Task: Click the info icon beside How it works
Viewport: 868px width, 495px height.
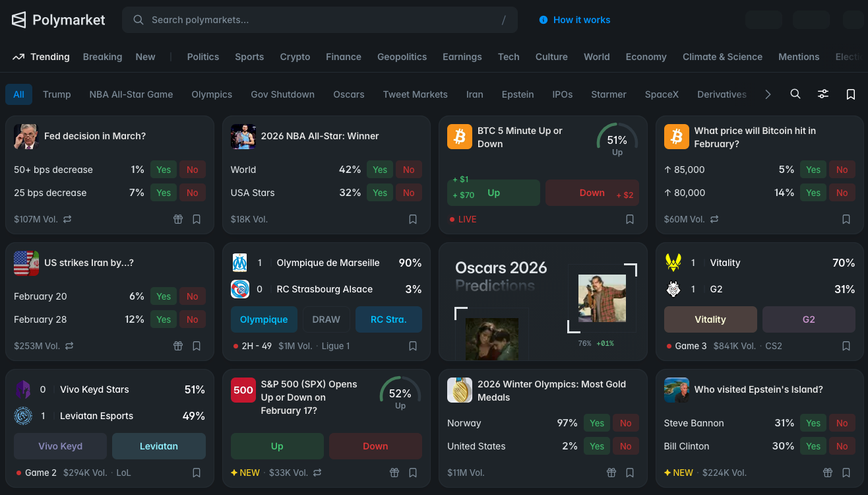Action: (543, 20)
